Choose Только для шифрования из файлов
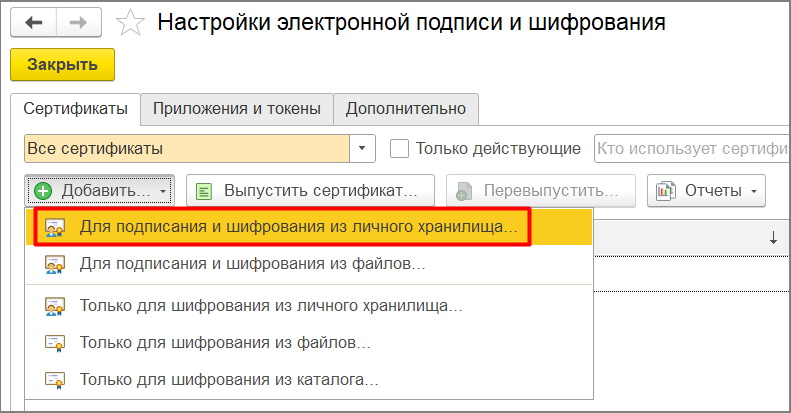This screenshot has width=791, height=413. 309,343
